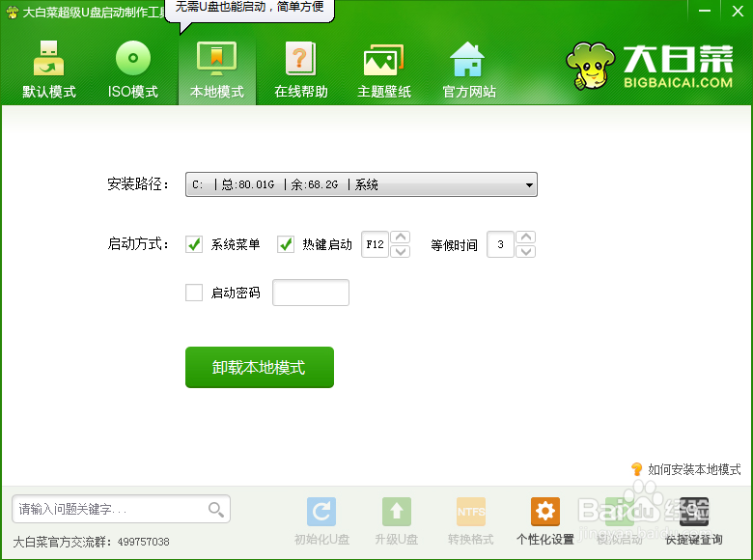Screen dimensions: 753x560
Task: Close the 大白菜 window
Action: [x=738, y=11]
